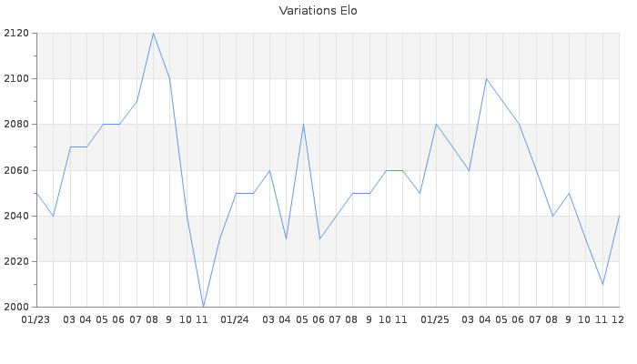The image size is (637, 364).
Task: Select the 2100 y-axis label
Action: (x=15, y=79)
